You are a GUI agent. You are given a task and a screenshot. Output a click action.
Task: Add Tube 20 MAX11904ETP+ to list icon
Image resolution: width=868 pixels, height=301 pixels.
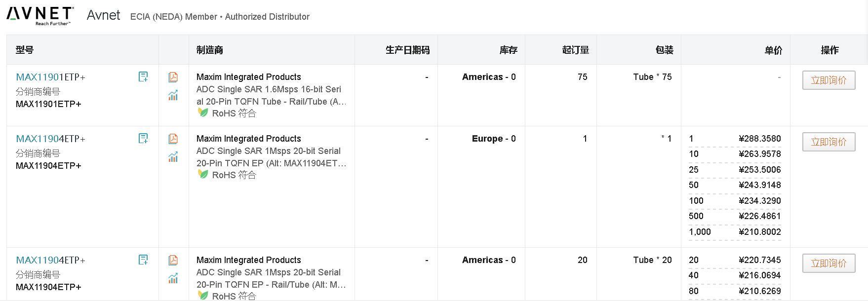[x=143, y=260]
